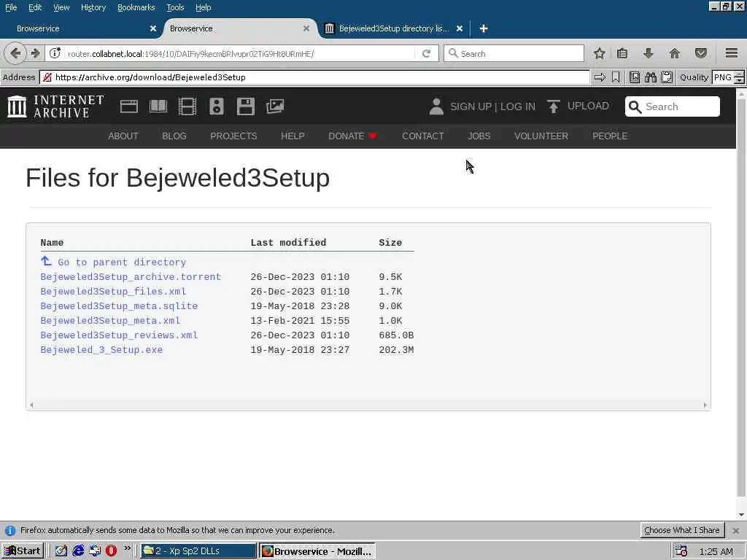Open Bejeweled3Setup_meta.xml link
This screenshot has width=747, height=560.
coord(111,321)
